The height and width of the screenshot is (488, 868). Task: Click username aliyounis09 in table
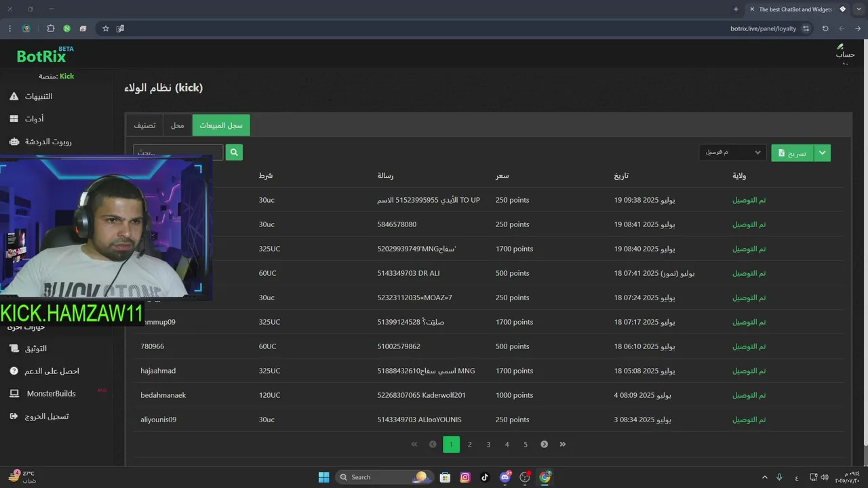[x=159, y=420]
